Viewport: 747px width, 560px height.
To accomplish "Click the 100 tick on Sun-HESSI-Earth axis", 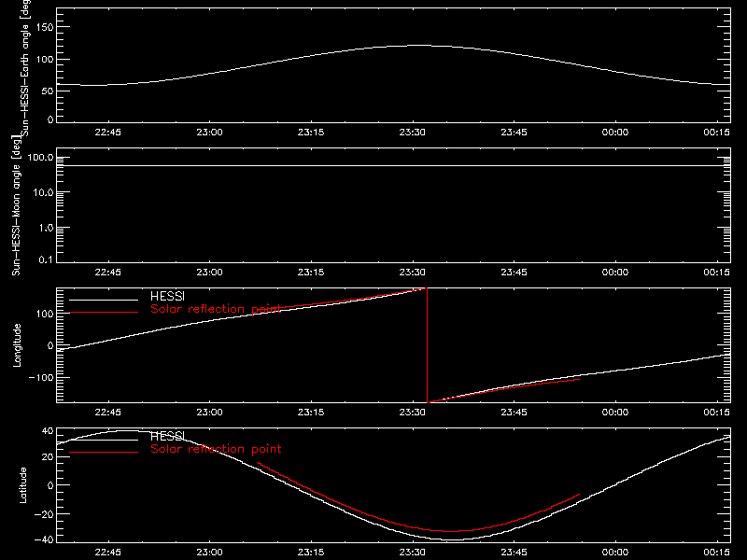I will pyautogui.click(x=45, y=60).
